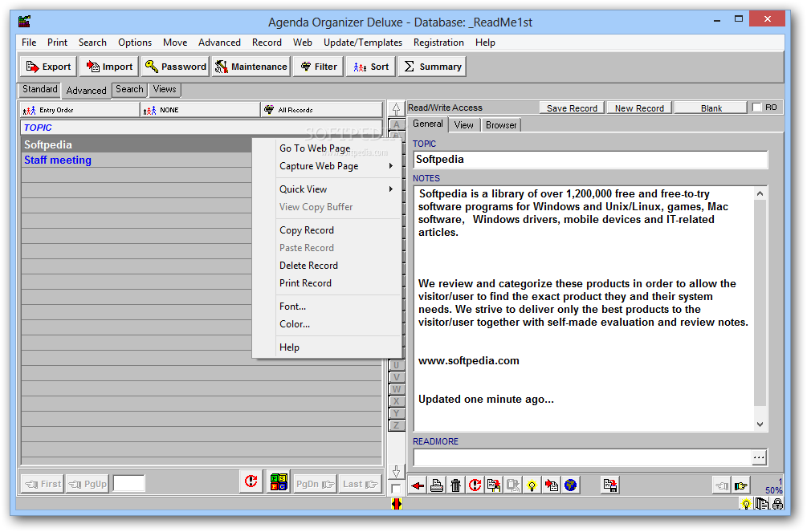Open the Update/Templates menu
Viewport: 807px width, 532px height.
click(363, 43)
